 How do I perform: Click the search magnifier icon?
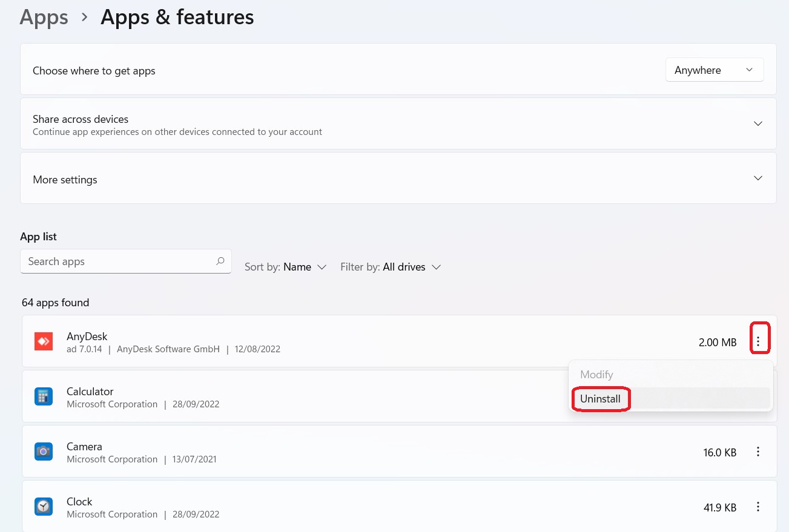click(x=220, y=261)
